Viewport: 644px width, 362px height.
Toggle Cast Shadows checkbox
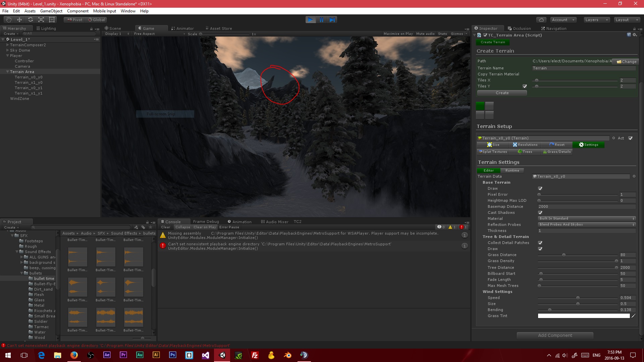pyautogui.click(x=540, y=213)
